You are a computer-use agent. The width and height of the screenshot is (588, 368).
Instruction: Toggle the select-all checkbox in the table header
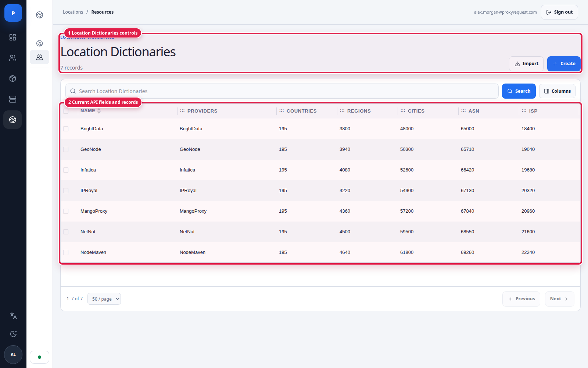point(66,111)
